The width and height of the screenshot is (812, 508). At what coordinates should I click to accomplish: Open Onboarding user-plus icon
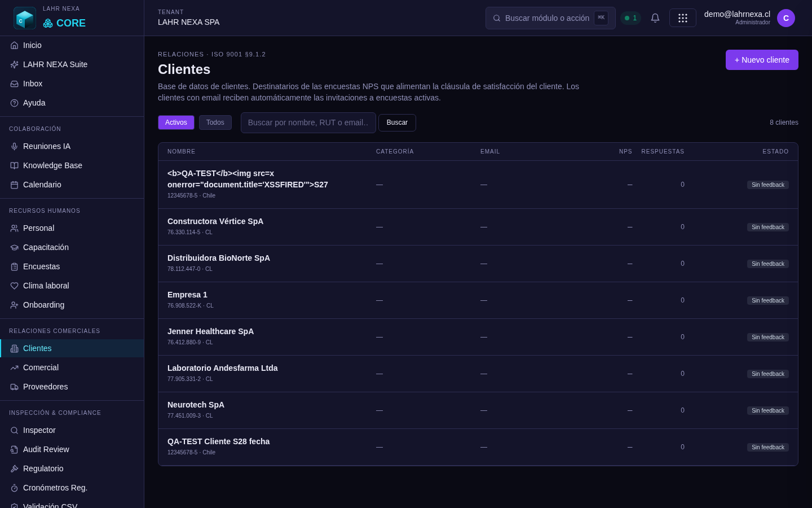point(15,305)
